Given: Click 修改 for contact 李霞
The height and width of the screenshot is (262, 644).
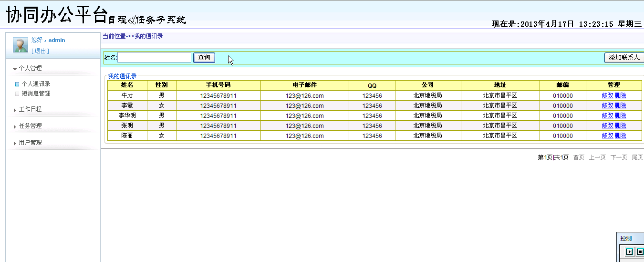Looking at the screenshot, I should [607, 105].
